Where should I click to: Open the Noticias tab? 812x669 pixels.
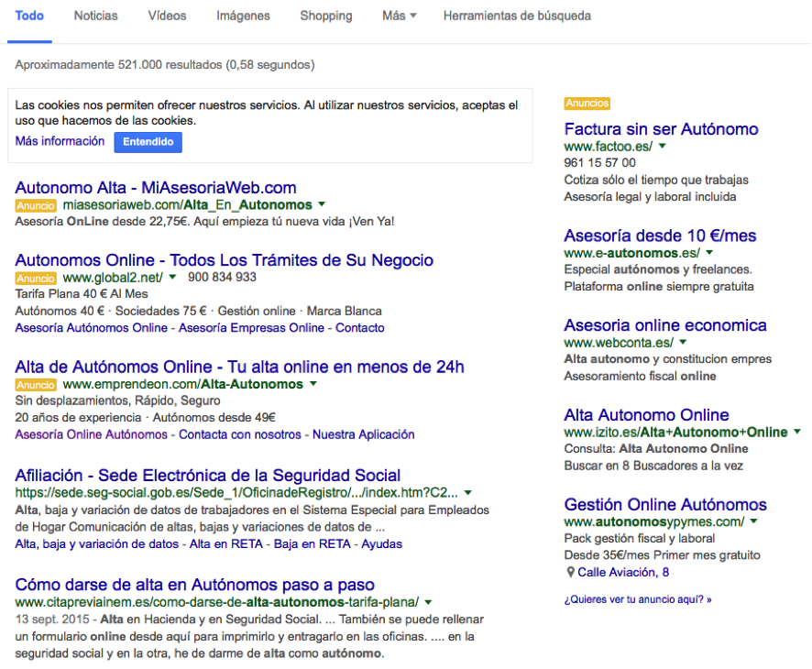point(95,16)
